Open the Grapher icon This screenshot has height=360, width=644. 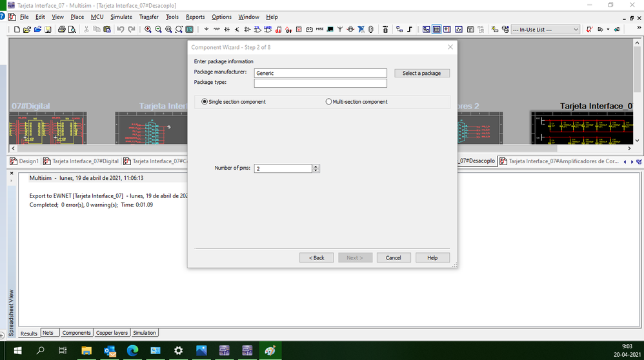[x=459, y=29]
